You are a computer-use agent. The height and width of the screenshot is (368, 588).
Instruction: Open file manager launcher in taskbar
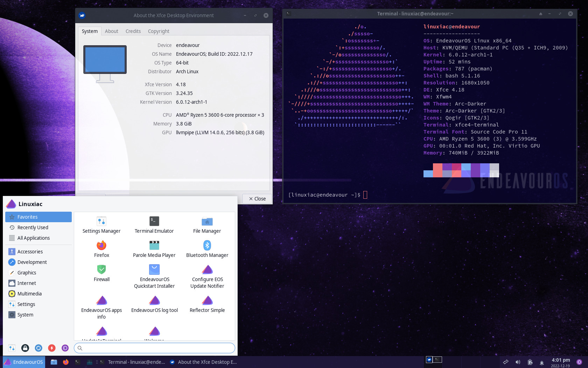(x=54, y=362)
